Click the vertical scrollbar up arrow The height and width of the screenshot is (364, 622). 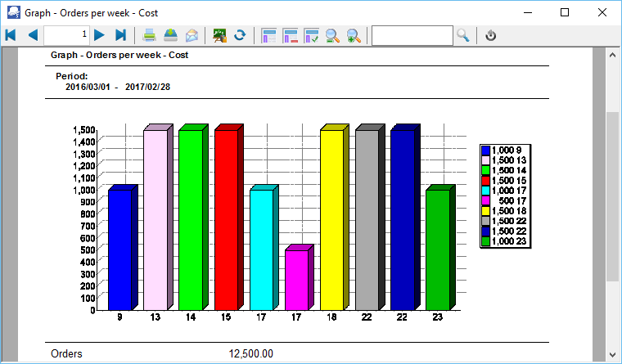[612, 55]
